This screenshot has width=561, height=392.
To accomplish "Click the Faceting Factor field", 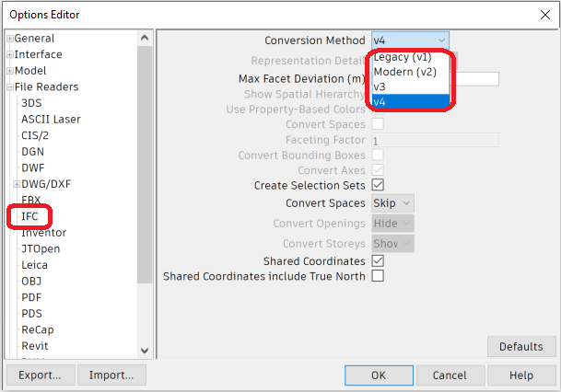I will click(436, 140).
